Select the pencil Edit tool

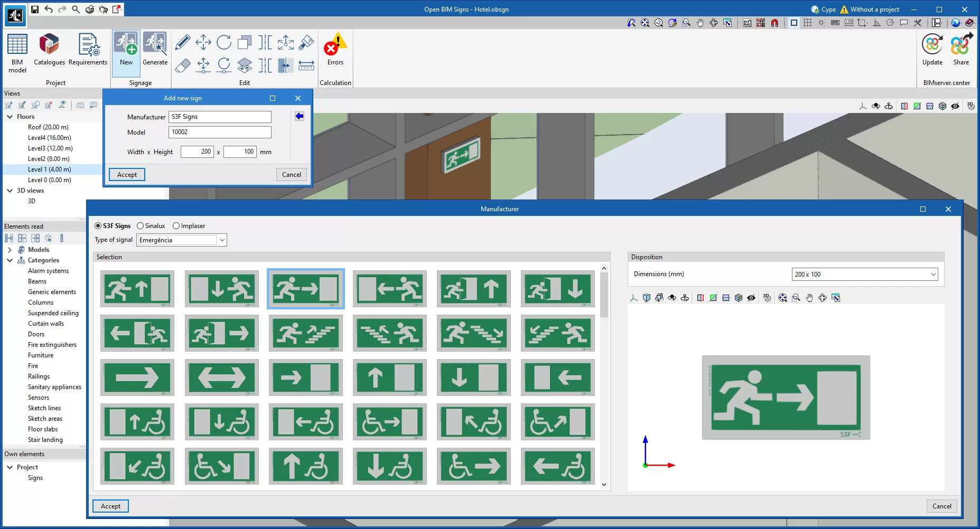pyautogui.click(x=183, y=42)
